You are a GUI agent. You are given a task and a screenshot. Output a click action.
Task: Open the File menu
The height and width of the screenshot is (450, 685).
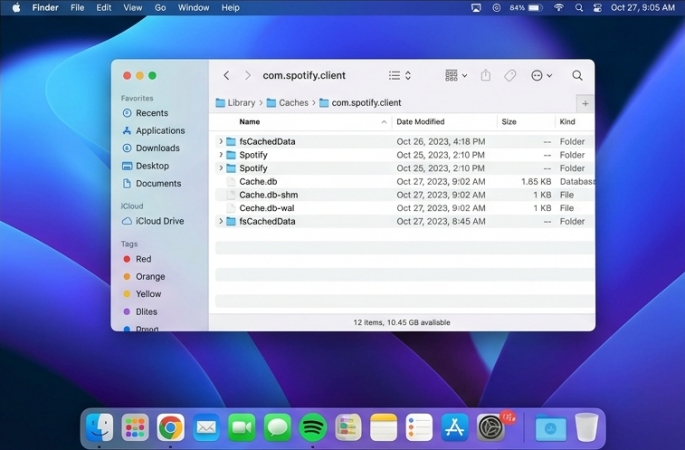tap(77, 8)
